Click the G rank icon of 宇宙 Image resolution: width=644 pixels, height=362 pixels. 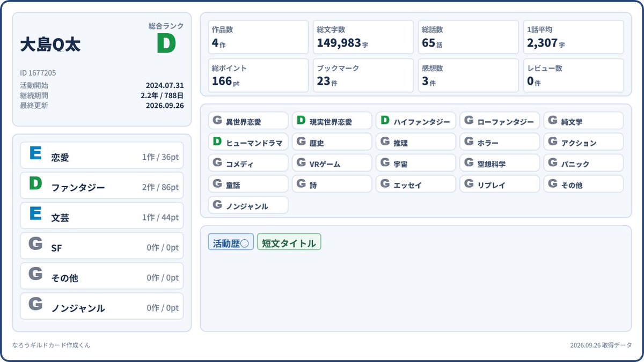(385, 162)
